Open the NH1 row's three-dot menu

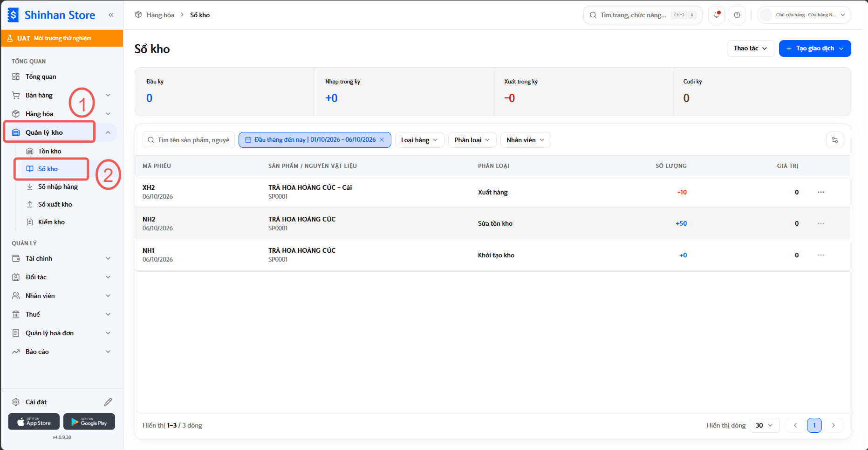coord(821,255)
